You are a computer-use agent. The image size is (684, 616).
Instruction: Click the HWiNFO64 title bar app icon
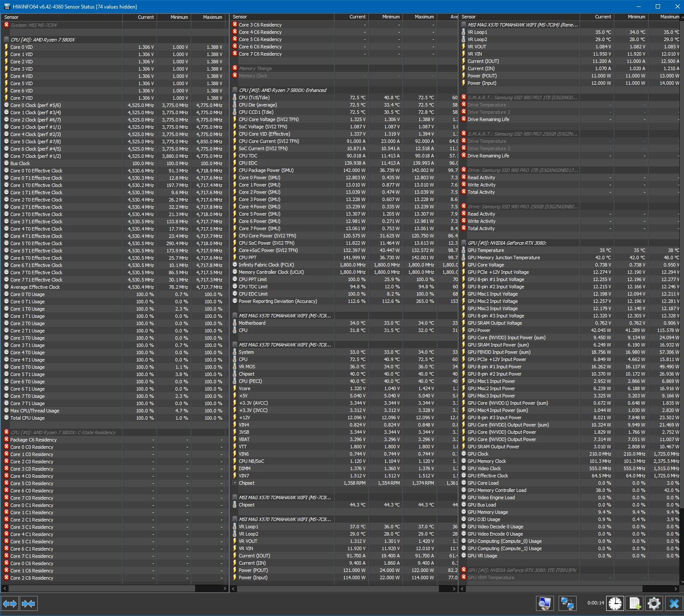pyautogui.click(x=7, y=6)
